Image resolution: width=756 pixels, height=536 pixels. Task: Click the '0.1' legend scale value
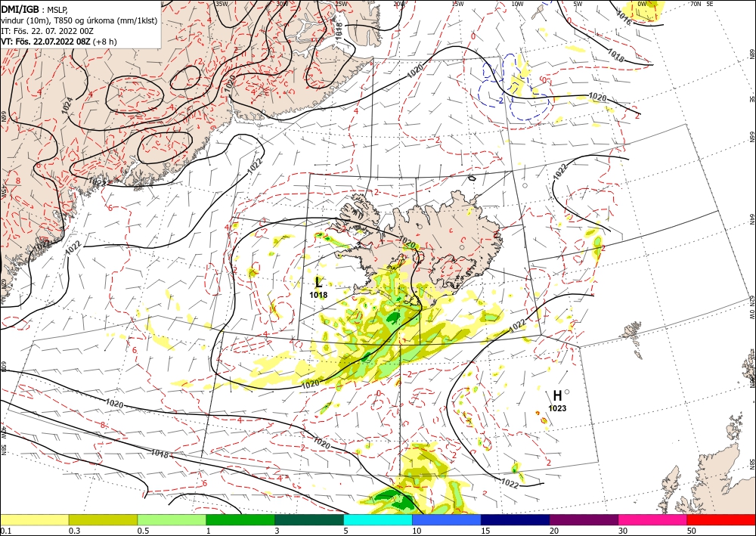[x=5, y=531]
